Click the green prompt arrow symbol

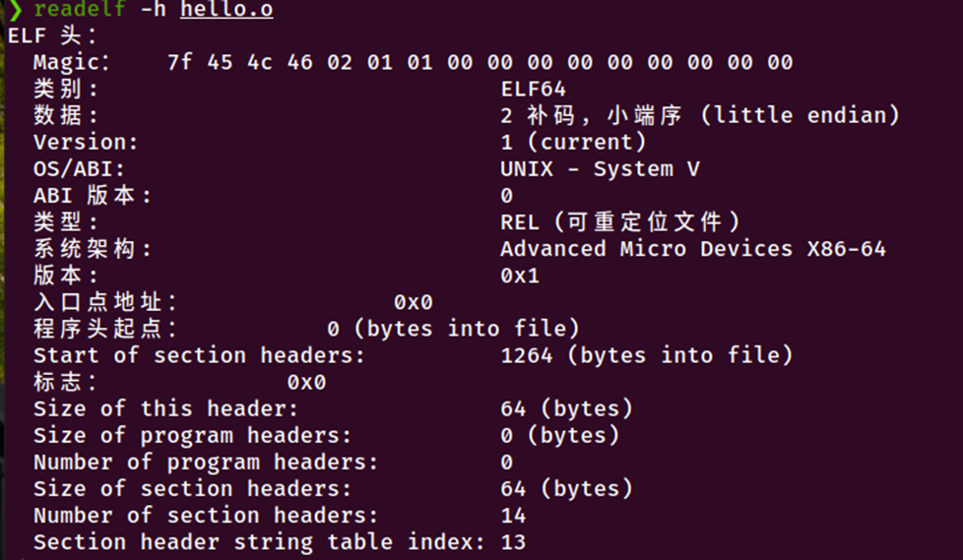pyautogui.click(x=16, y=9)
